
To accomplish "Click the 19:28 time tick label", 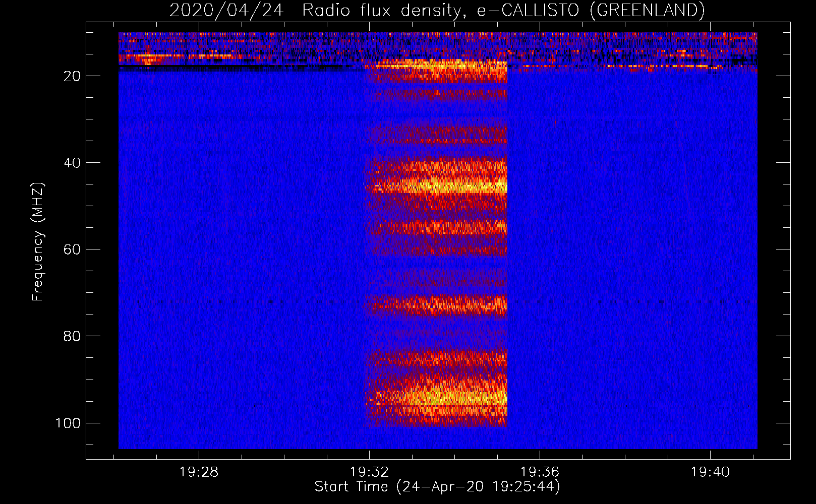I will pos(199,472).
